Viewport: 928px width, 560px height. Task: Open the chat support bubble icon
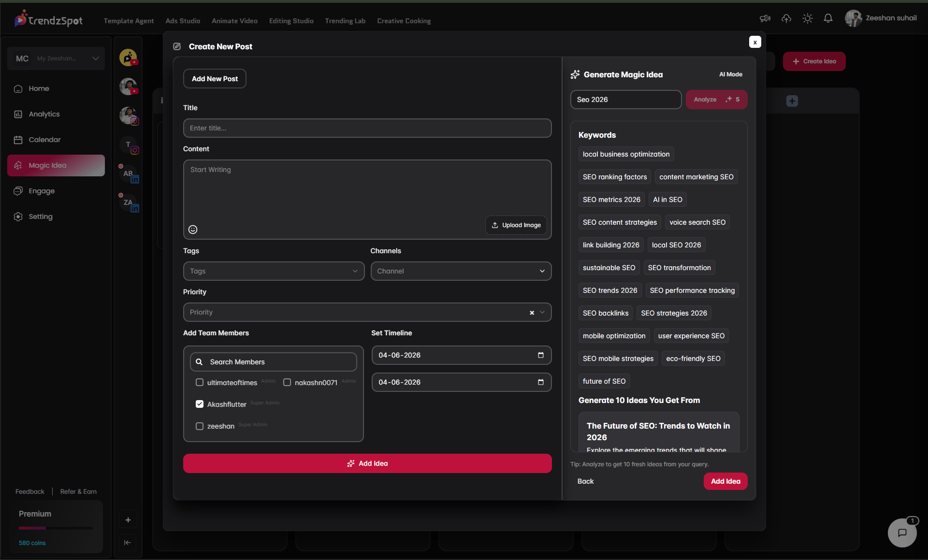pyautogui.click(x=902, y=532)
